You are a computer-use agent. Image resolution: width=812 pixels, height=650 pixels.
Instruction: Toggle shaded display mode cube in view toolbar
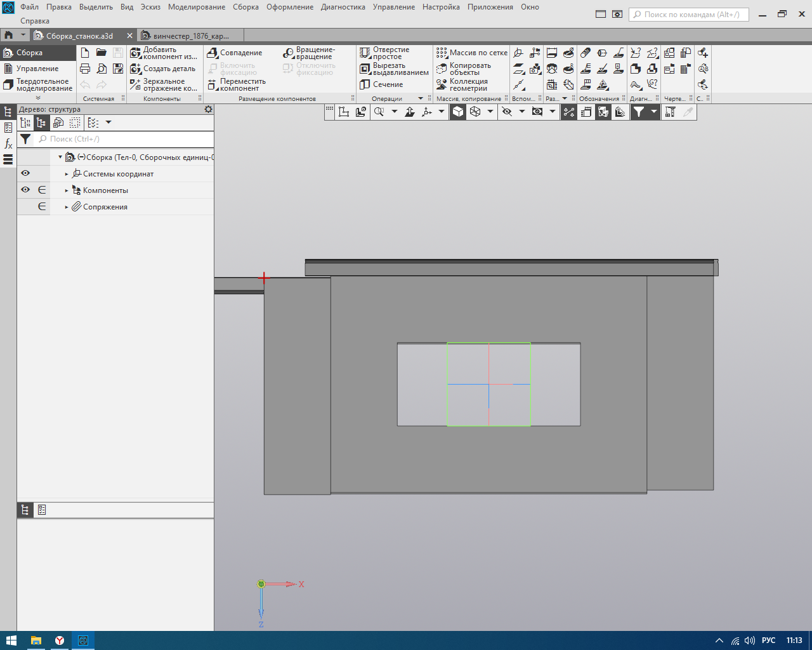[x=458, y=112]
